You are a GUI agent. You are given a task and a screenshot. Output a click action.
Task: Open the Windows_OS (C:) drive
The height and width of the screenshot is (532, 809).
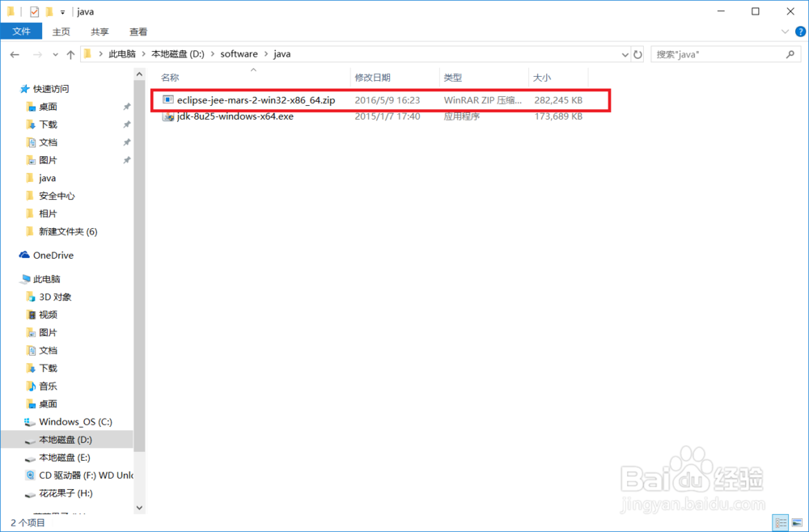pos(75,422)
